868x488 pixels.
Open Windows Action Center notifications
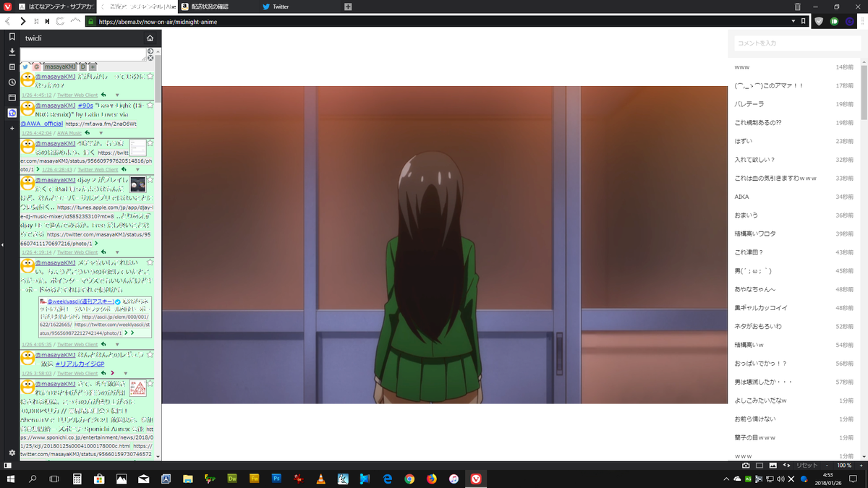[854, 479]
